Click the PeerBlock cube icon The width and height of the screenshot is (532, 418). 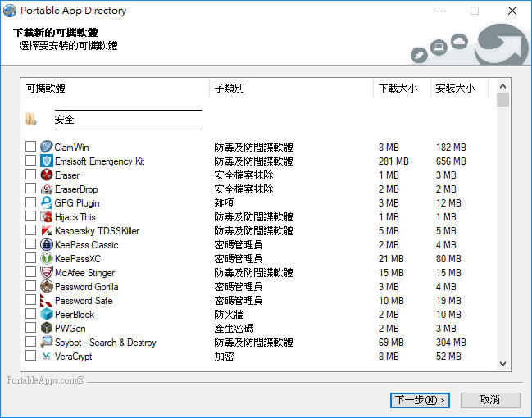tap(47, 314)
